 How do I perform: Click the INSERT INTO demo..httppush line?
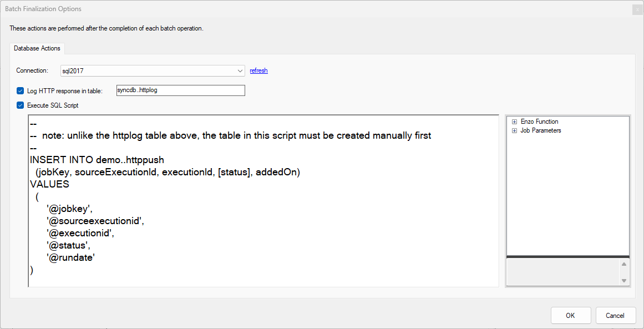(97, 160)
